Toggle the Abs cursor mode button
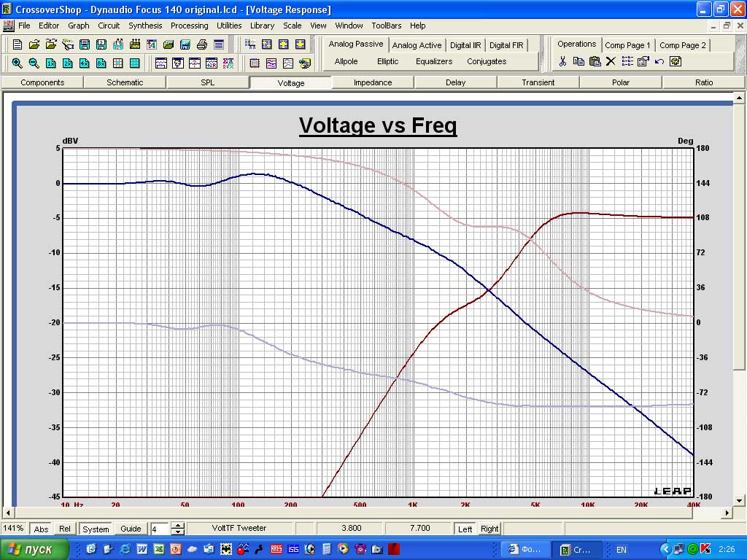The image size is (747, 560). (x=42, y=529)
